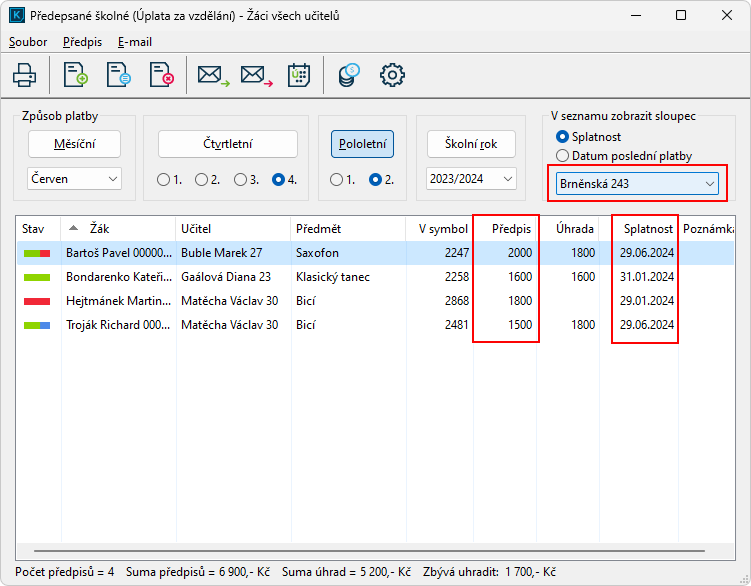Open settings with the gear icon
Image resolution: width=751 pixels, height=586 pixels.
pos(392,75)
